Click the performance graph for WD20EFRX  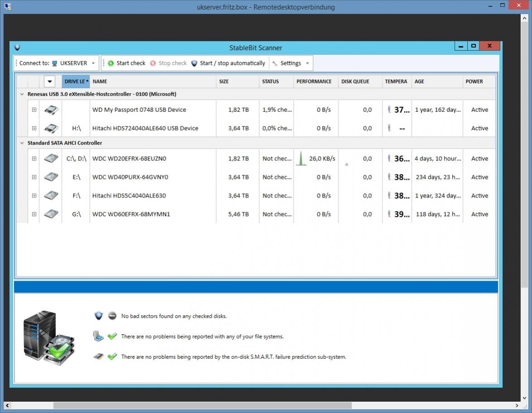301,158
